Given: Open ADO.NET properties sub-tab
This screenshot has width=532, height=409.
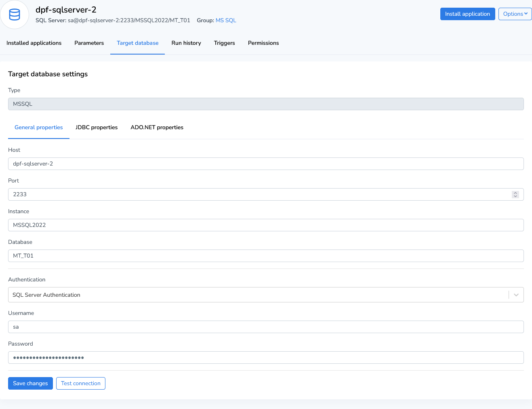Looking at the screenshot, I should (x=157, y=127).
